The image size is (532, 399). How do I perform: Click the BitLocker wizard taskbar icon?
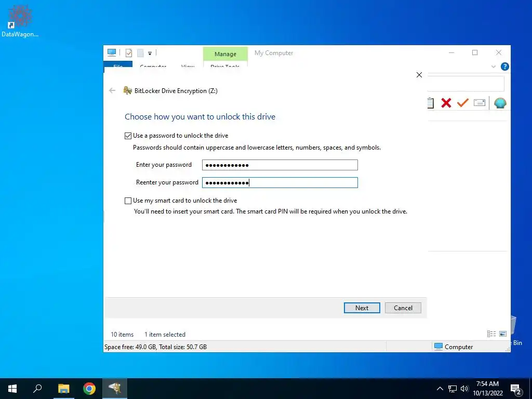(x=115, y=389)
